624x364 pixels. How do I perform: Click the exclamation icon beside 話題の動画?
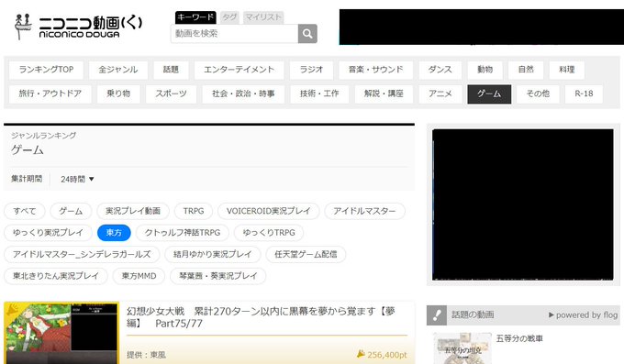tap(437, 315)
